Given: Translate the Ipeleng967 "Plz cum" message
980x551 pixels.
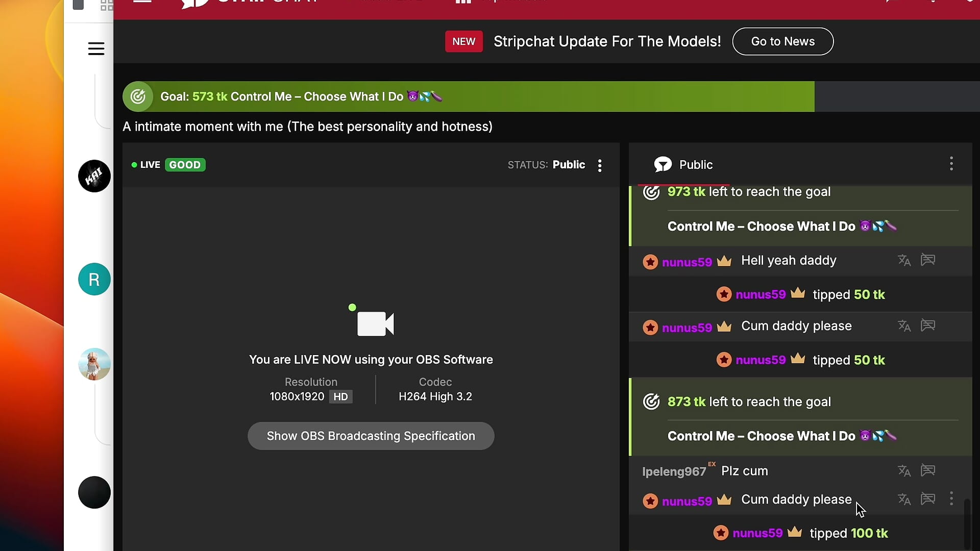Looking at the screenshot, I should (904, 470).
